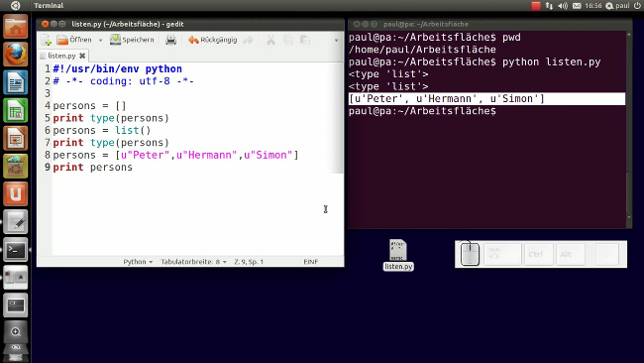Open the Home Folder launcher icon
This screenshot has width=644, height=363.
click(16, 27)
